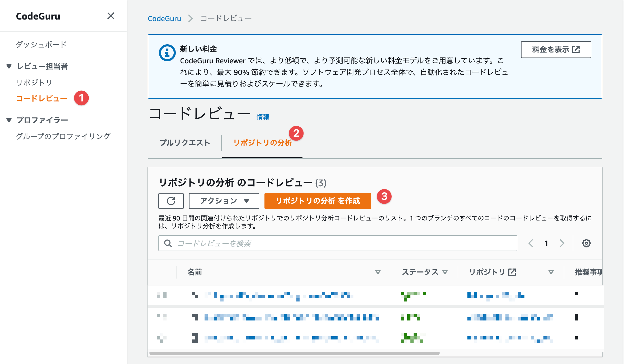This screenshot has width=625, height=364.
Task: Click the refresh icon above the code review list
Action: point(171,201)
